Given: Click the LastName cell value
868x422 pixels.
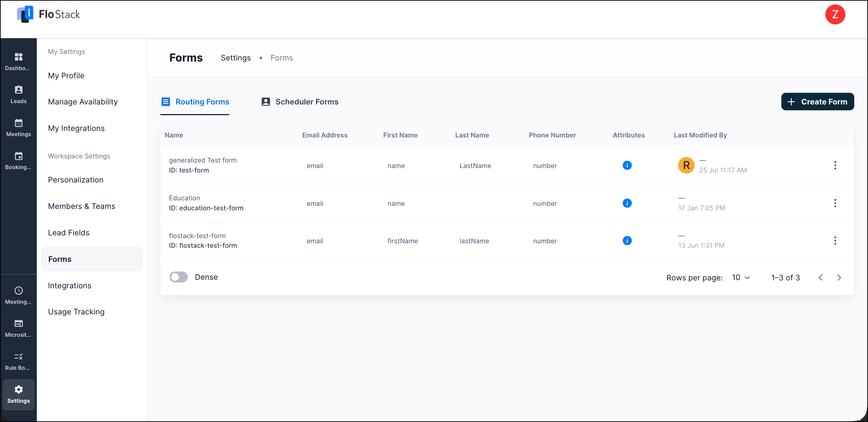Looking at the screenshot, I should click(475, 166).
